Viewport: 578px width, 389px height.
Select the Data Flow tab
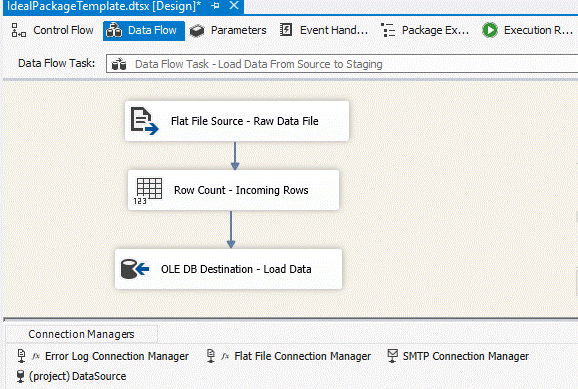pyautogui.click(x=144, y=31)
